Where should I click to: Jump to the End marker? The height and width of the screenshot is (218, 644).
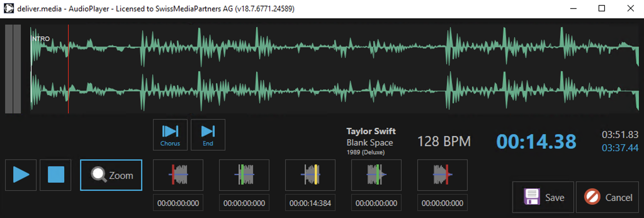pyautogui.click(x=208, y=135)
